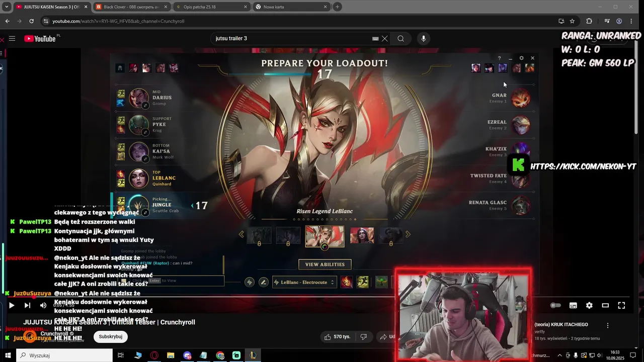Click Renata Glasc enemy portrait
Screen dimensions: 644x362
pyautogui.click(x=521, y=205)
